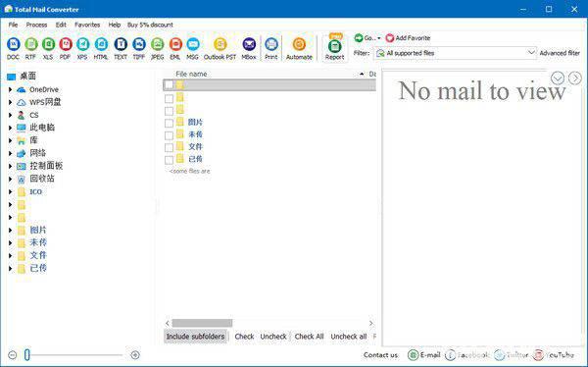Convert to DOC format icon
Screen dimensions: 588x367
[14, 44]
